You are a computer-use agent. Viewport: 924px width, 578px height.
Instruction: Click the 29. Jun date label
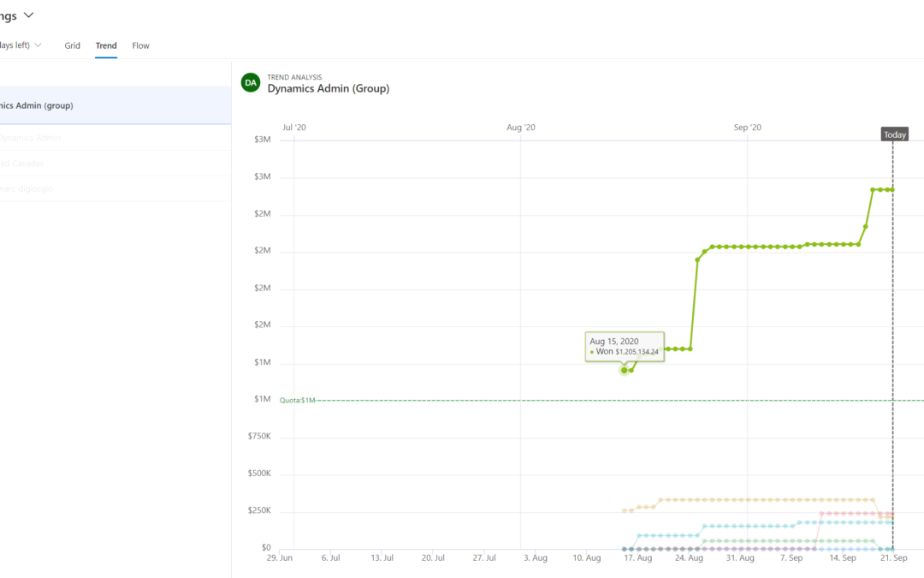coord(279,558)
